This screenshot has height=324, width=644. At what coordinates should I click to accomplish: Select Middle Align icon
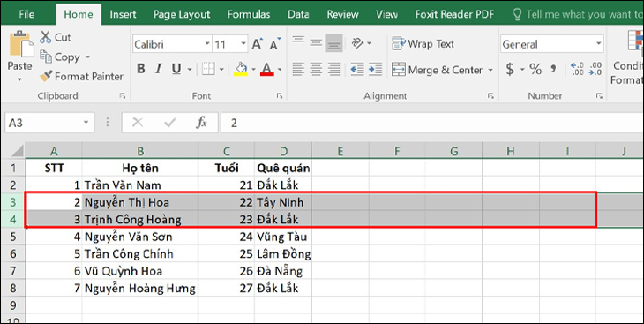tap(316, 42)
